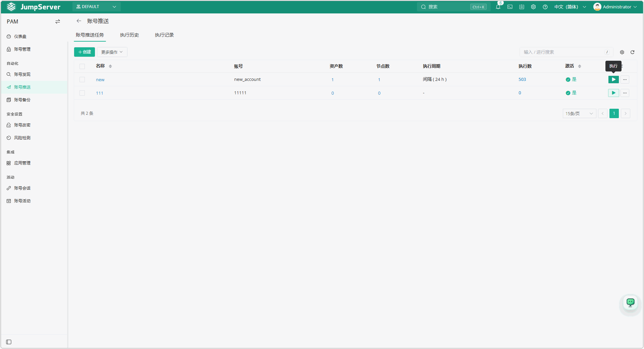The image size is (644, 349).
Task: Toggle the select-all checkbox in table header
Action: pyautogui.click(x=82, y=66)
